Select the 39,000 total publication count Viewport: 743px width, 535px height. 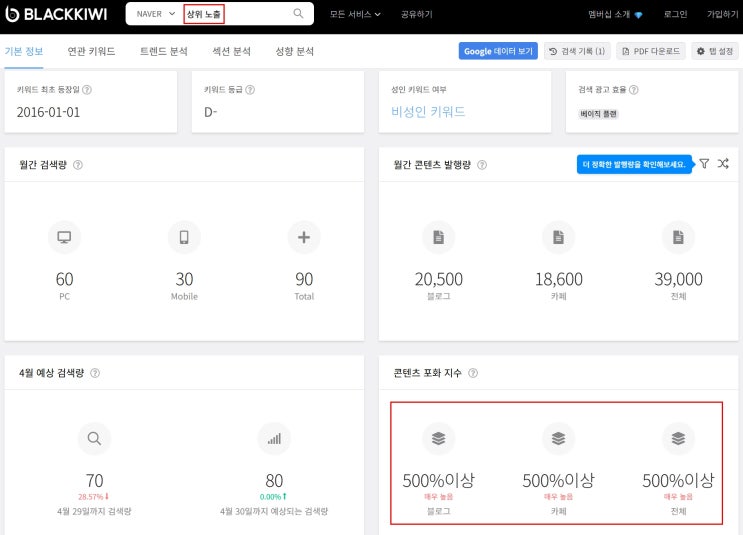pos(679,279)
